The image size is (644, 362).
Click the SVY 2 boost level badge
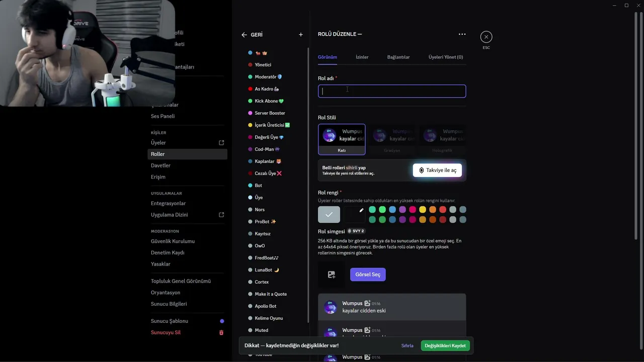356,231
